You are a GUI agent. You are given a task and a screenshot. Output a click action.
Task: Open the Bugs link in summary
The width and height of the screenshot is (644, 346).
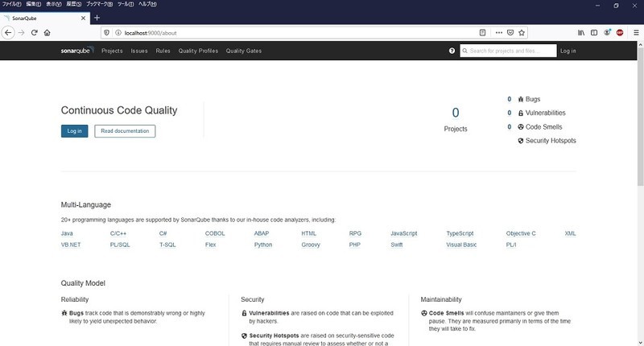tap(533, 99)
